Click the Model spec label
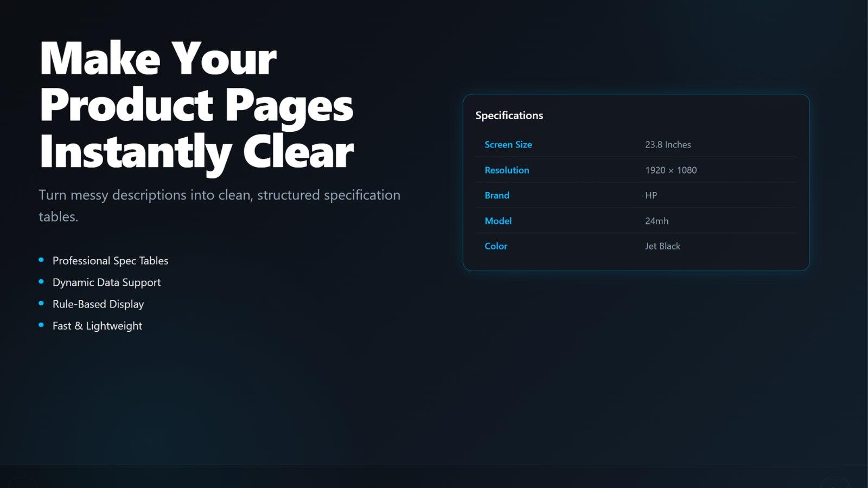 click(498, 221)
